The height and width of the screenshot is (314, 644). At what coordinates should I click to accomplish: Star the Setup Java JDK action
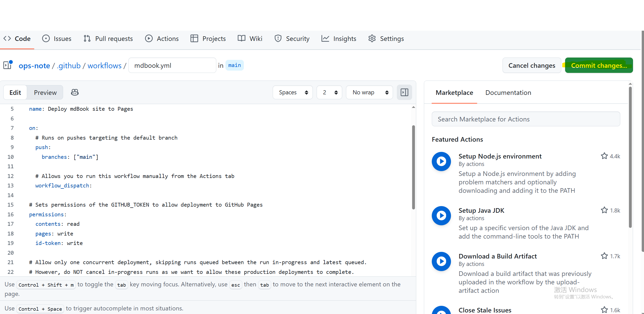pyautogui.click(x=604, y=210)
